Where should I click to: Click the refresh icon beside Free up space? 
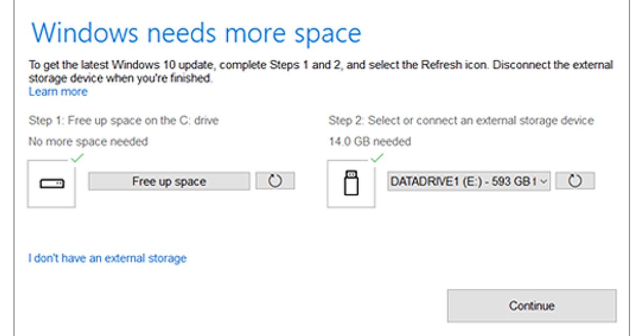click(x=275, y=181)
